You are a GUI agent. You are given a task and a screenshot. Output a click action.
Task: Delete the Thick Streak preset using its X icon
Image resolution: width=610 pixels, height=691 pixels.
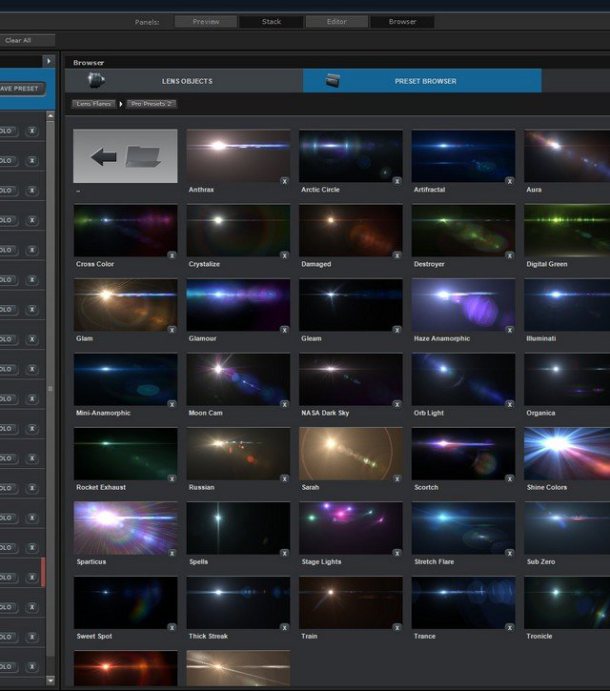(285, 628)
